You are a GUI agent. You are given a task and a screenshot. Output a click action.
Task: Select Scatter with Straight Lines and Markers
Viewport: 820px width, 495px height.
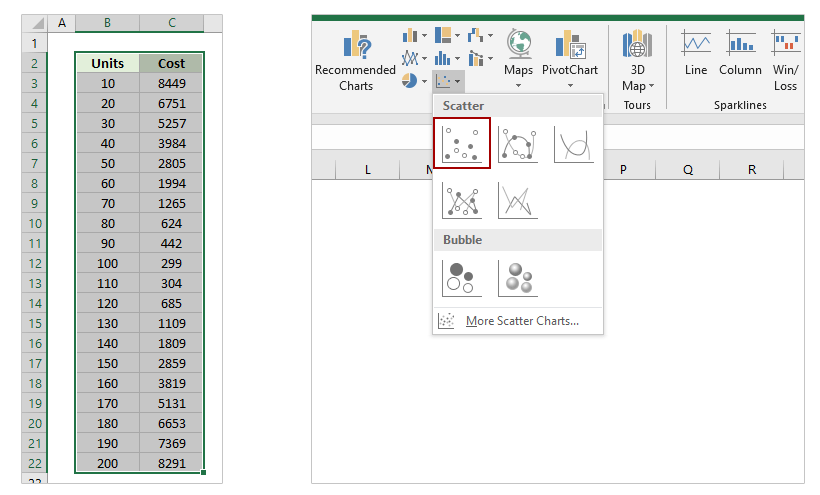462,200
